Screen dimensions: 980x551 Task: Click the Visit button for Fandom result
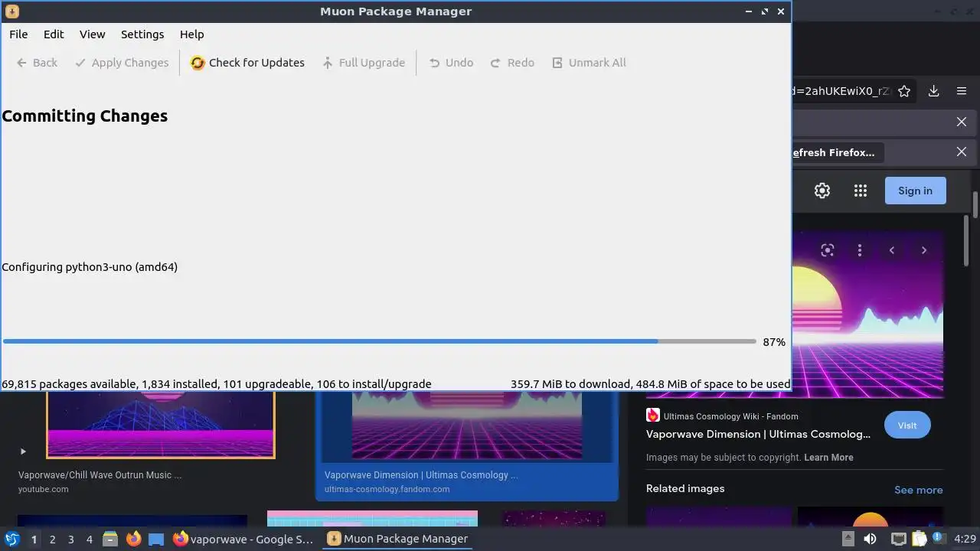907,425
